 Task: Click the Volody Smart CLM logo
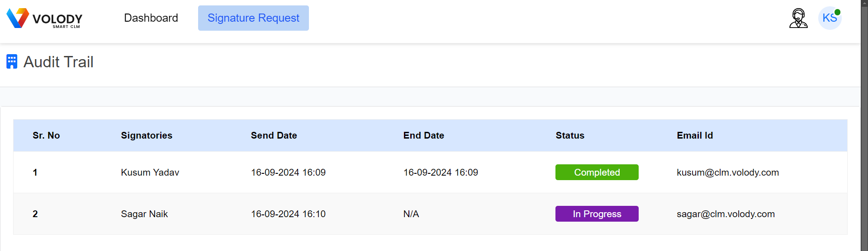pos(44,18)
